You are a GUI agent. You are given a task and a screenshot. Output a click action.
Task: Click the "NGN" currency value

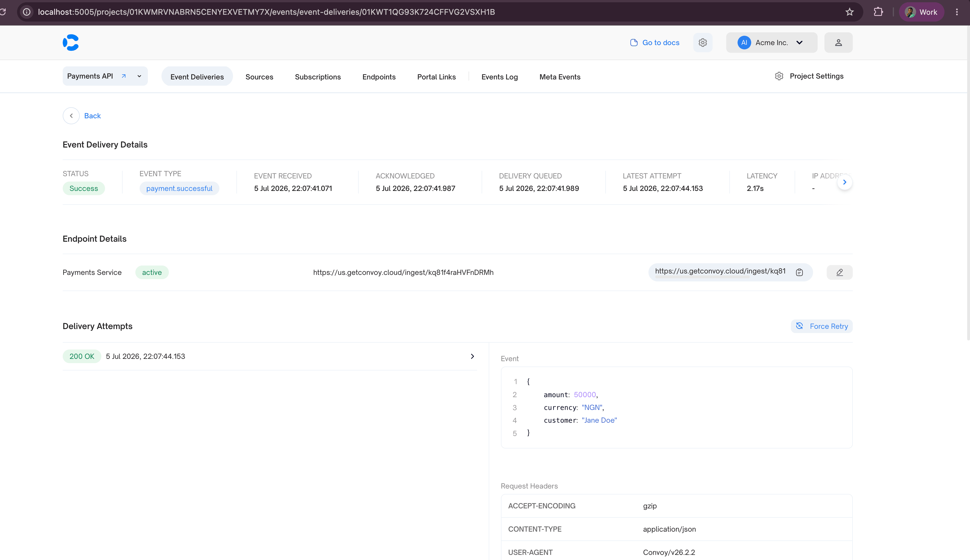pos(592,407)
